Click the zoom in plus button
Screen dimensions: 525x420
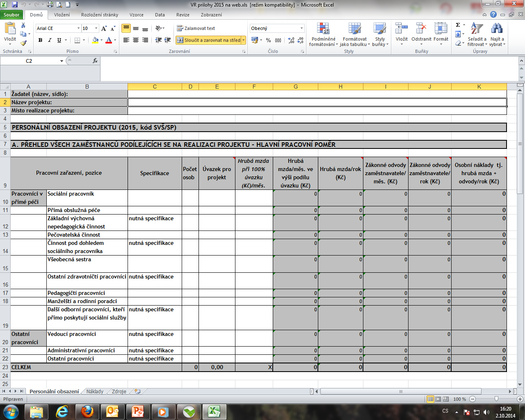(520, 399)
